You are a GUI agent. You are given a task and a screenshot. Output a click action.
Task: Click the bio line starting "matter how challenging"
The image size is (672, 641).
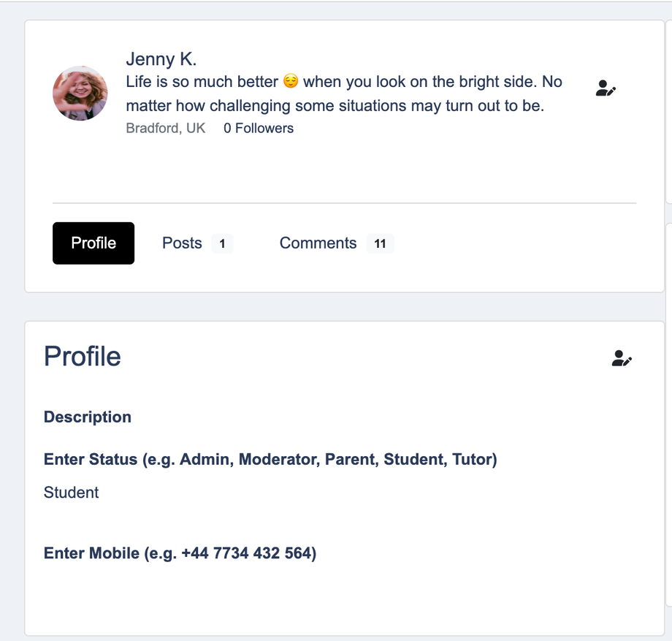[x=335, y=106]
